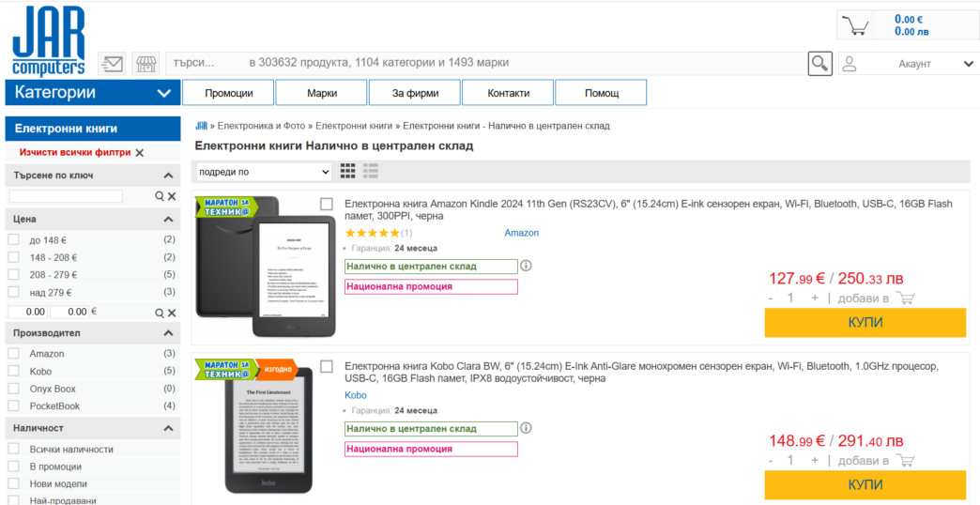
Task: Collapse the Наличност filter section
Action: tap(168, 428)
